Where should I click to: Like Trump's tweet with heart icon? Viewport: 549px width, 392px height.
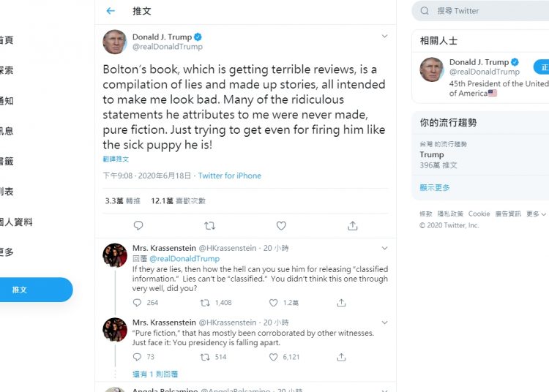(x=281, y=225)
